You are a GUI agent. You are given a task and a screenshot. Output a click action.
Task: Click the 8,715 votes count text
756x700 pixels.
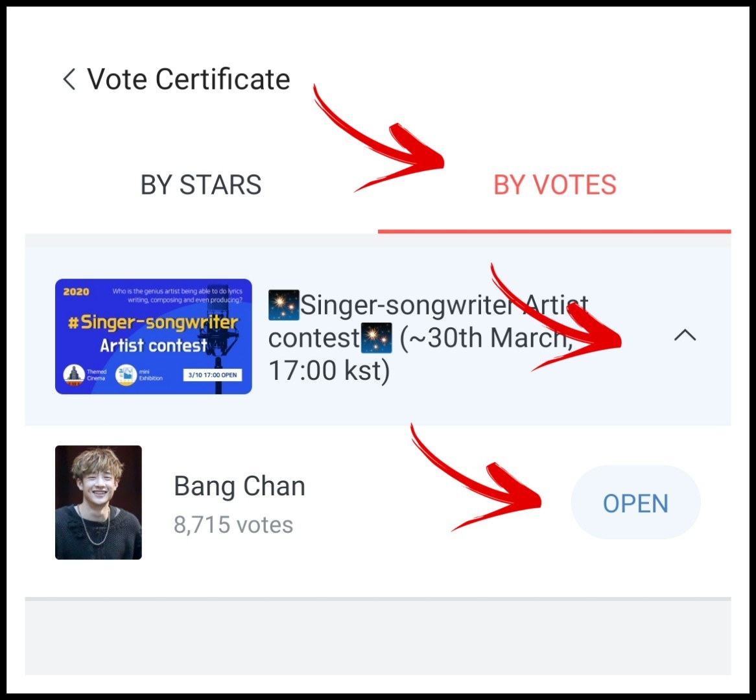point(233,524)
